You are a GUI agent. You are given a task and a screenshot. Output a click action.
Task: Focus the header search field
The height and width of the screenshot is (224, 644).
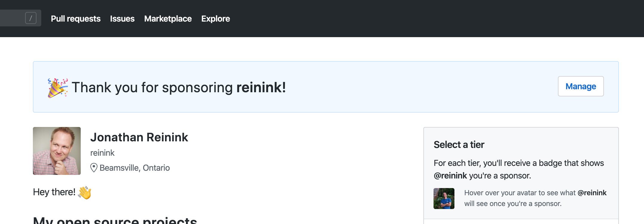(21, 18)
